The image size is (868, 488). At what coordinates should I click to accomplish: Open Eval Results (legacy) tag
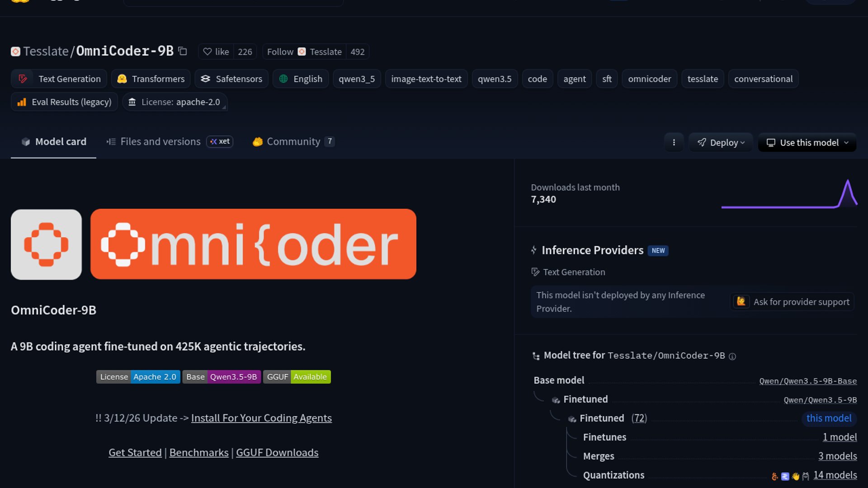coord(64,102)
